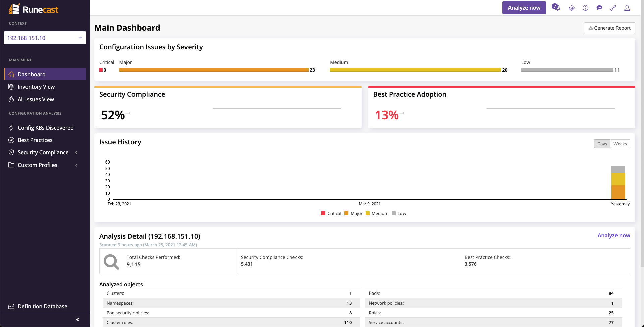
Task: Click Best Practice Checks 3,576
Action: 470,264
